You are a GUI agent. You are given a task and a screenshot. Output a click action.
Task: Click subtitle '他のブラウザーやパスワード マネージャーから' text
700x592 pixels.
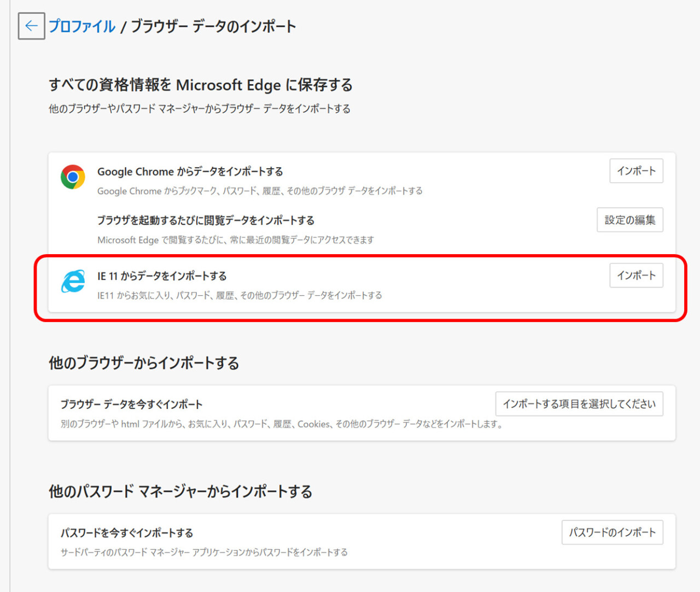pyautogui.click(x=200, y=109)
